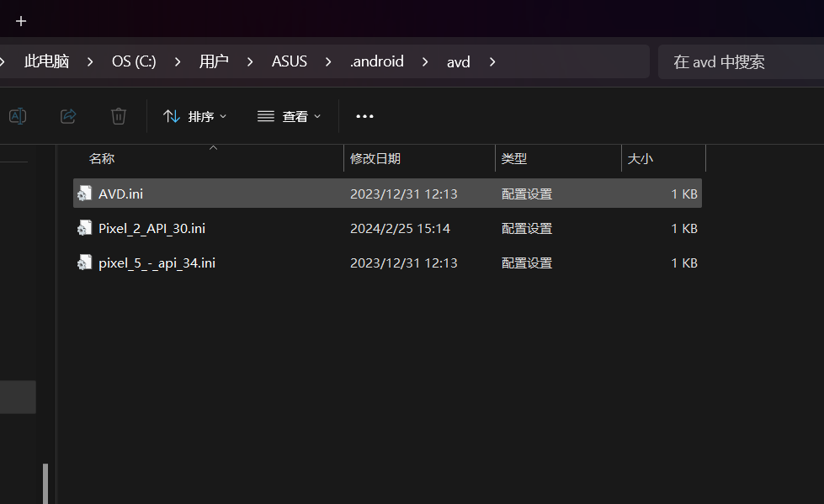Open the View (查看) dropdown

coord(289,116)
